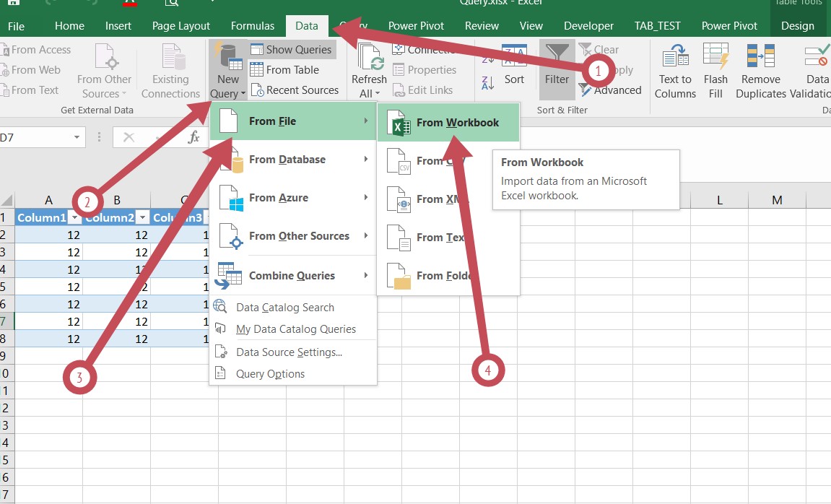The image size is (831, 504).
Task: Open the New Query dropdown
Action: pyautogui.click(x=228, y=70)
